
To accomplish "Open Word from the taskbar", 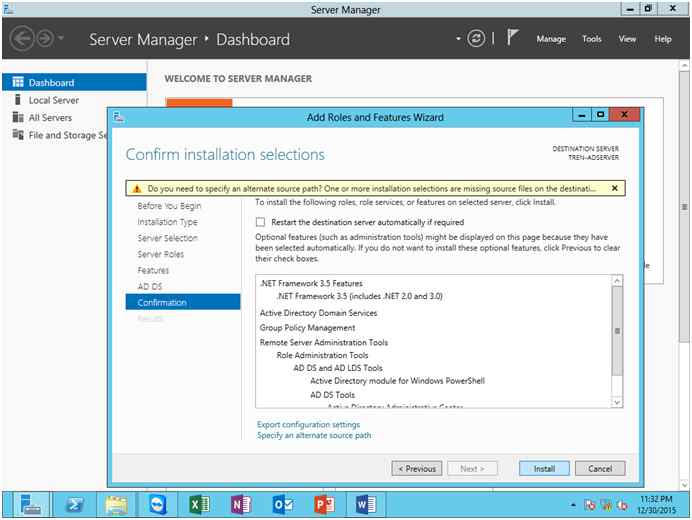I will point(365,505).
